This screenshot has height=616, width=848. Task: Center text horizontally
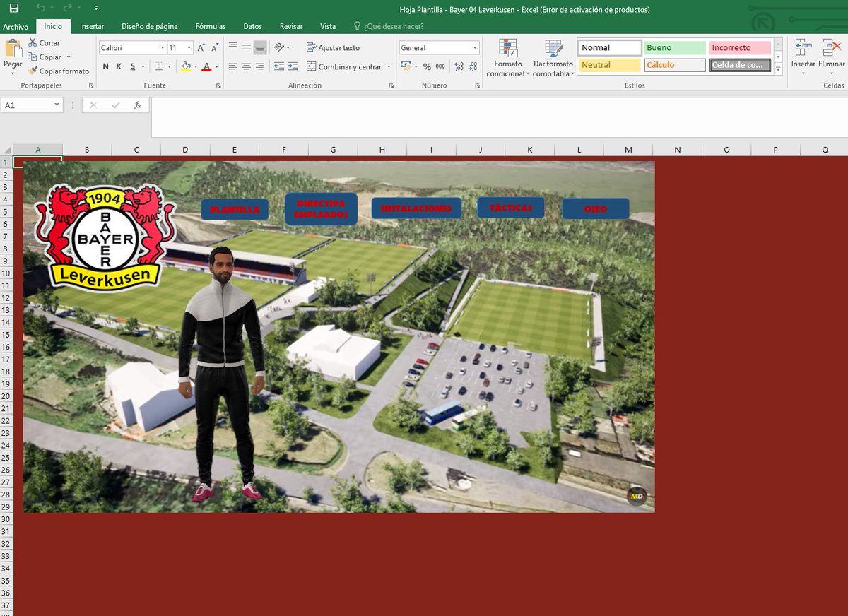coord(247,66)
